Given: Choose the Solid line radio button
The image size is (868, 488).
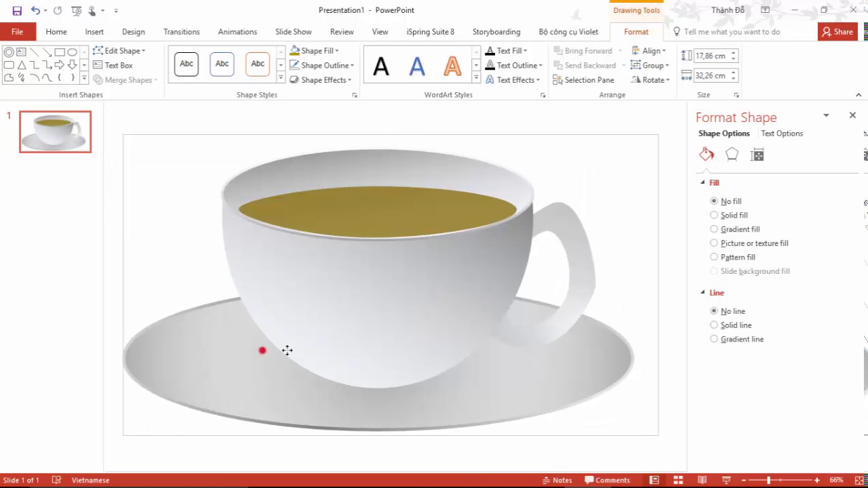Looking at the screenshot, I should (x=714, y=325).
